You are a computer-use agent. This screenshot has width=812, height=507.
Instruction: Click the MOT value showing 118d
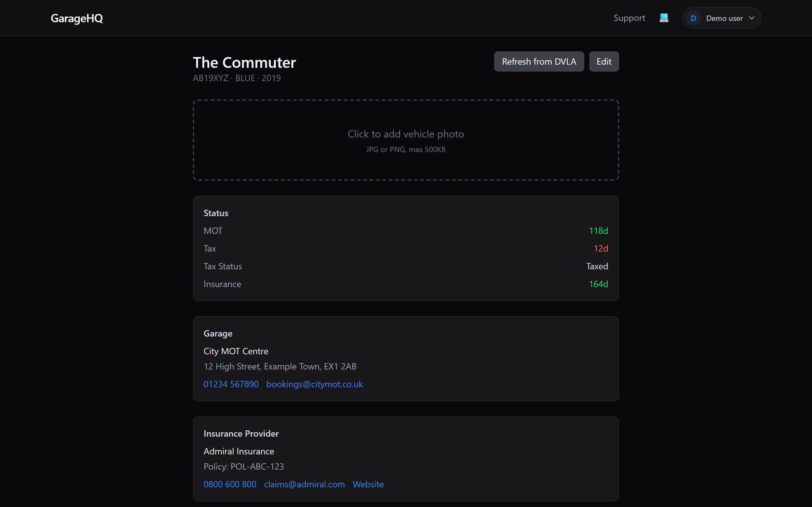tap(598, 230)
